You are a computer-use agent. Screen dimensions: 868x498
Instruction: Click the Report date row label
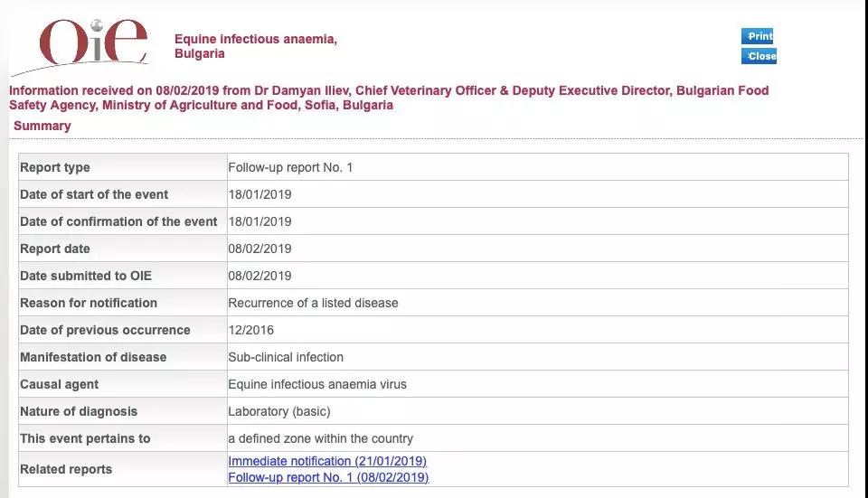pos(55,249)
